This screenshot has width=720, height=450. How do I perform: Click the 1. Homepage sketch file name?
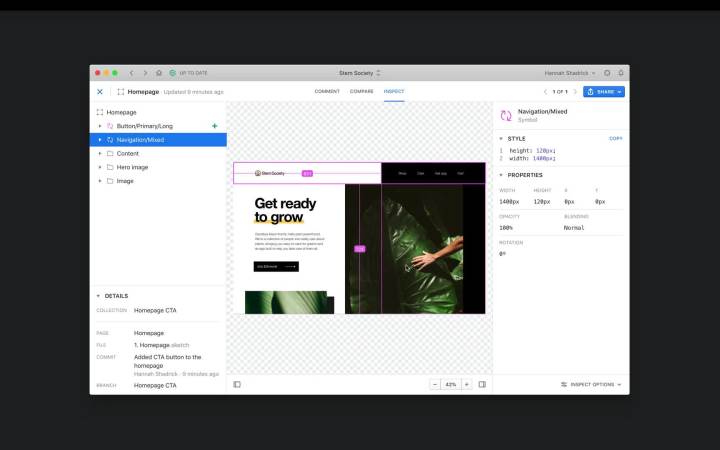click(x=161, y=345)
